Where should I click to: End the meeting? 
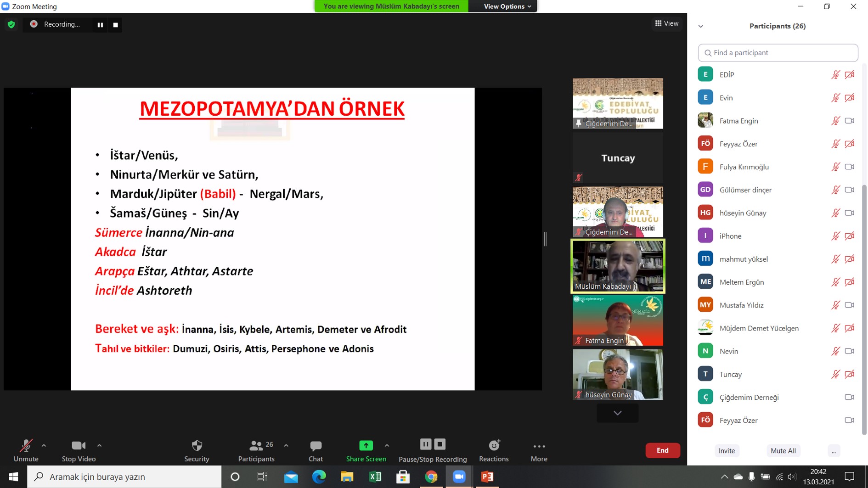coord(662,450)
